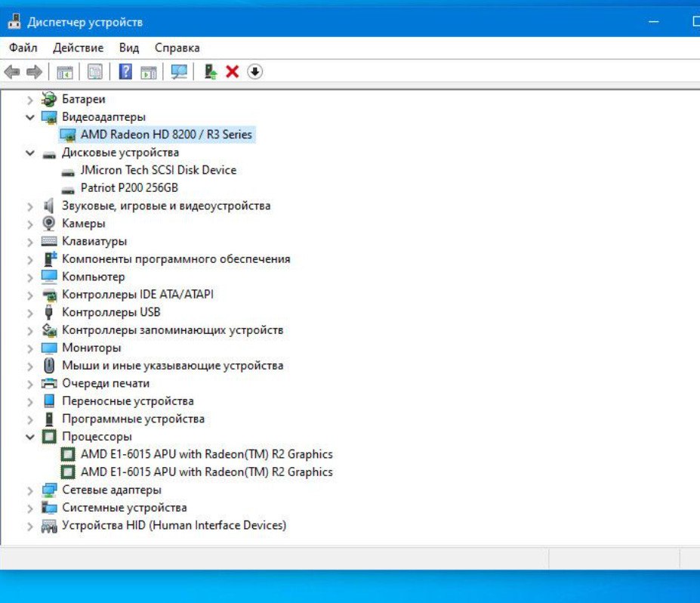Select Устройства HID (Human Interface Devices)

pyautogui.click(x=174, y=525)
